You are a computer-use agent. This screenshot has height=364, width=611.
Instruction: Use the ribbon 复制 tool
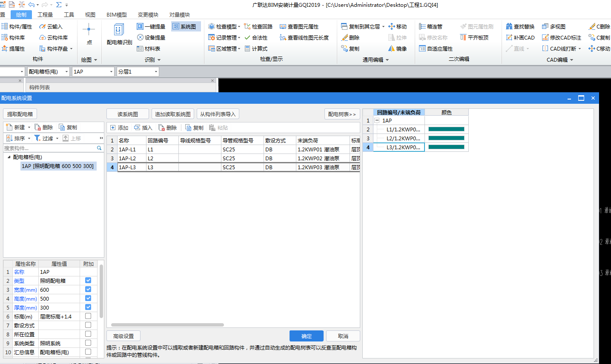[x=350, y=48]
